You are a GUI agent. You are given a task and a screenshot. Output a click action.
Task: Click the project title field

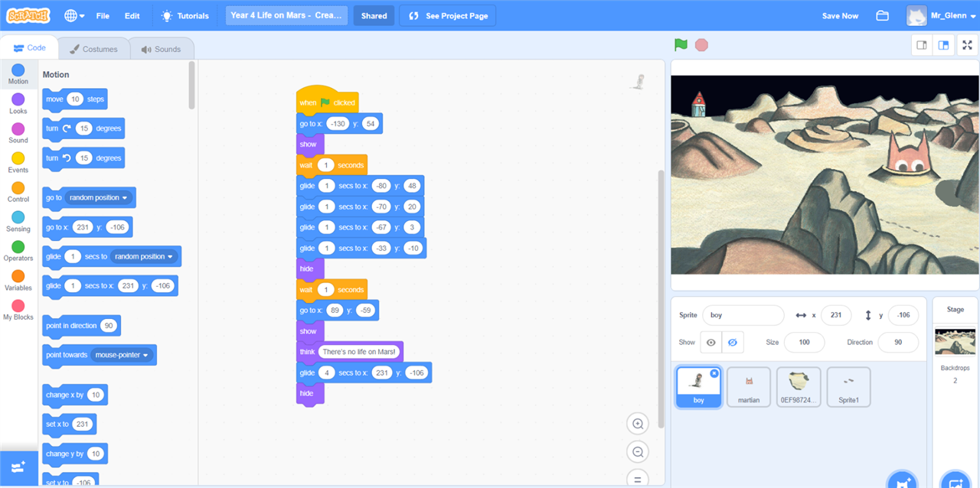[287, 15]
